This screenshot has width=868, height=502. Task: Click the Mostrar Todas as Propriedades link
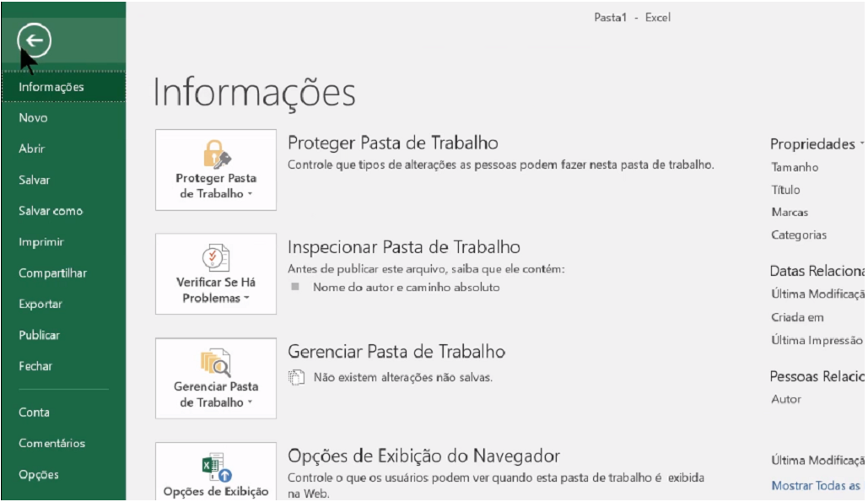pos(819,485)
